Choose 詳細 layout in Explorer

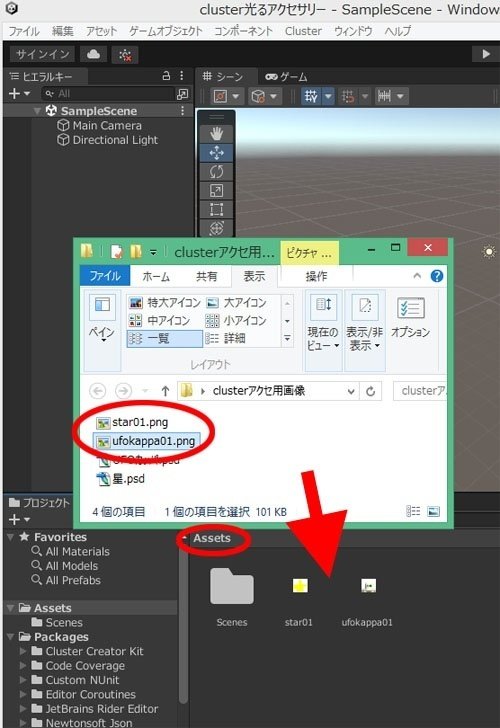[226, 338]
